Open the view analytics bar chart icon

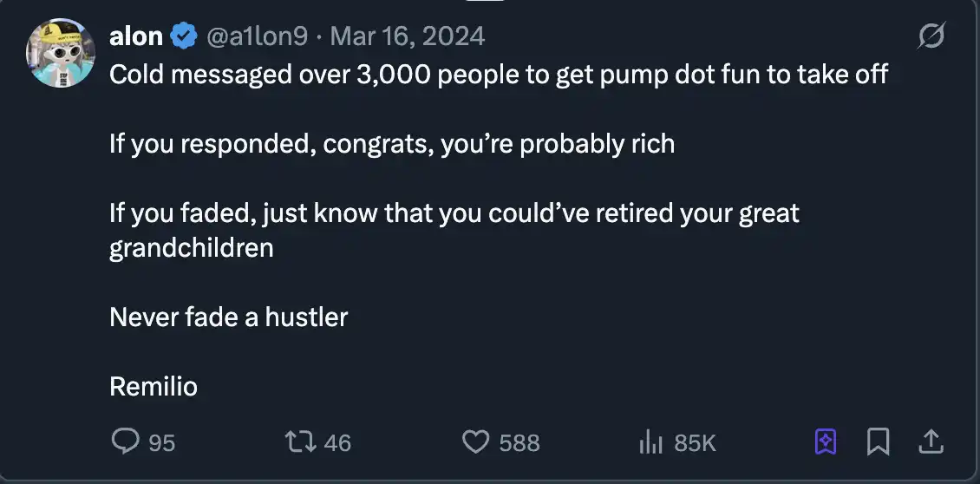650,442
